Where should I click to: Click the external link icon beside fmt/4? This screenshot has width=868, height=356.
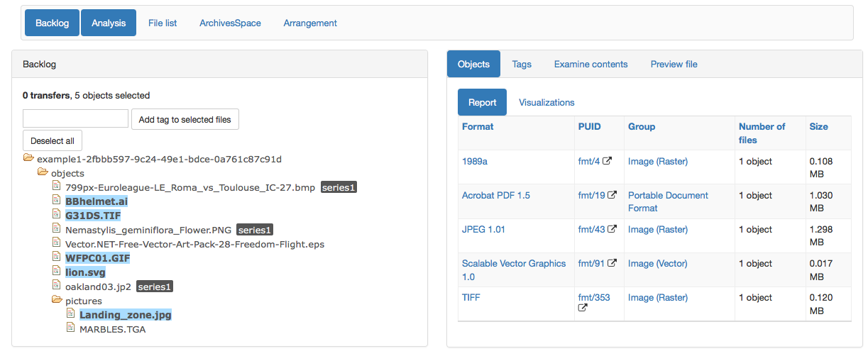tap(607, 162)
